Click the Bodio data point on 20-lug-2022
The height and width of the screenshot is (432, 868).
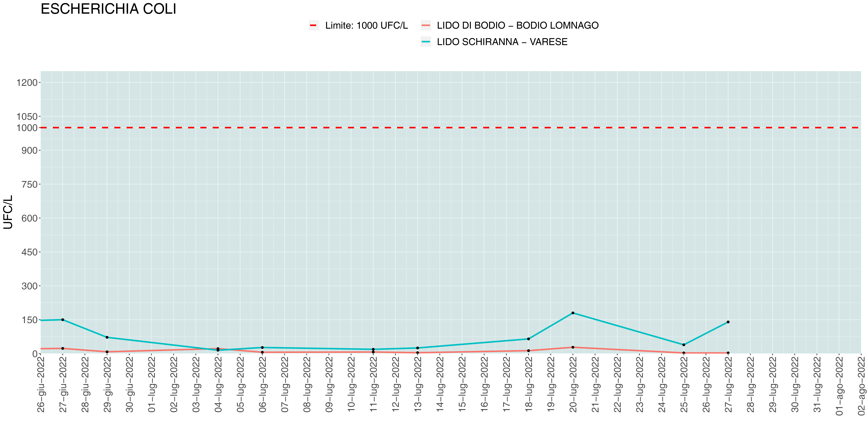click(x=573, y=347)
